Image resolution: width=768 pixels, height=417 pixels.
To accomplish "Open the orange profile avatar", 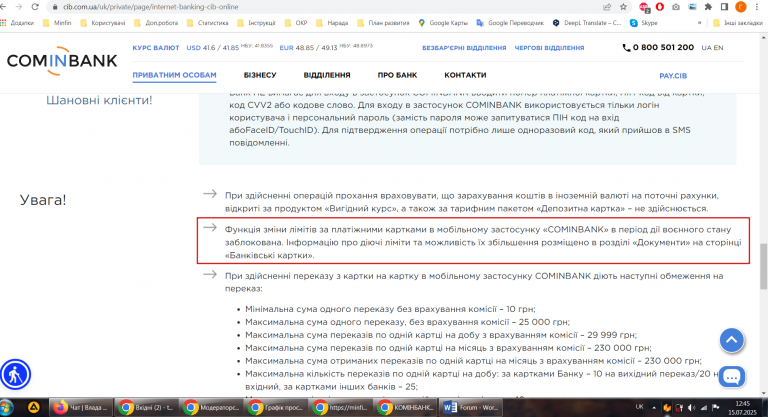I will pos(741,7).
